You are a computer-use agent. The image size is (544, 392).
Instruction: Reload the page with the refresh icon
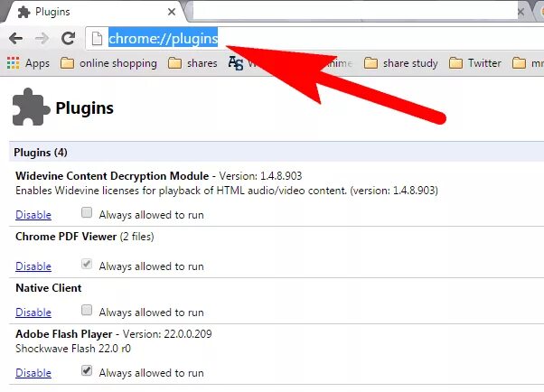[x=69, y=38]
